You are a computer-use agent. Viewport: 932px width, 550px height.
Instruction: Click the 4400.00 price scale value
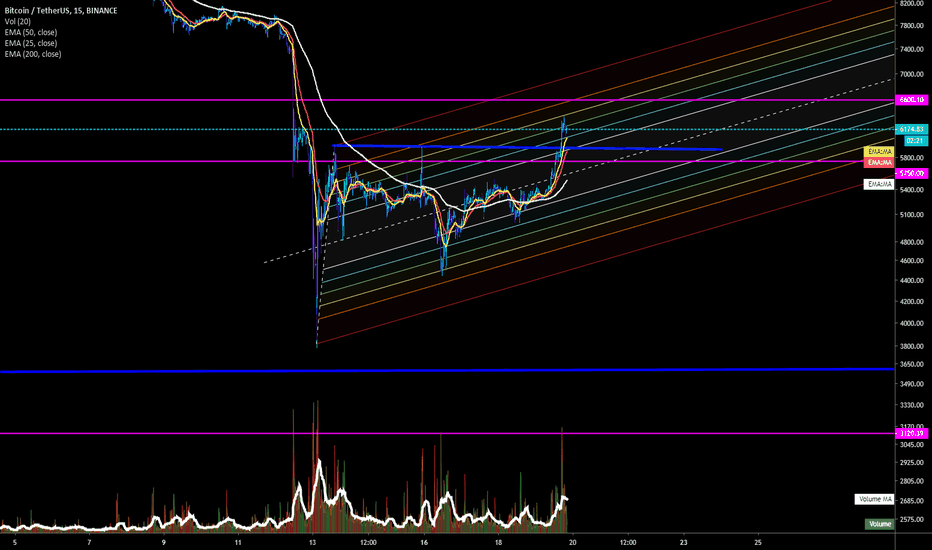click(912, 280)
